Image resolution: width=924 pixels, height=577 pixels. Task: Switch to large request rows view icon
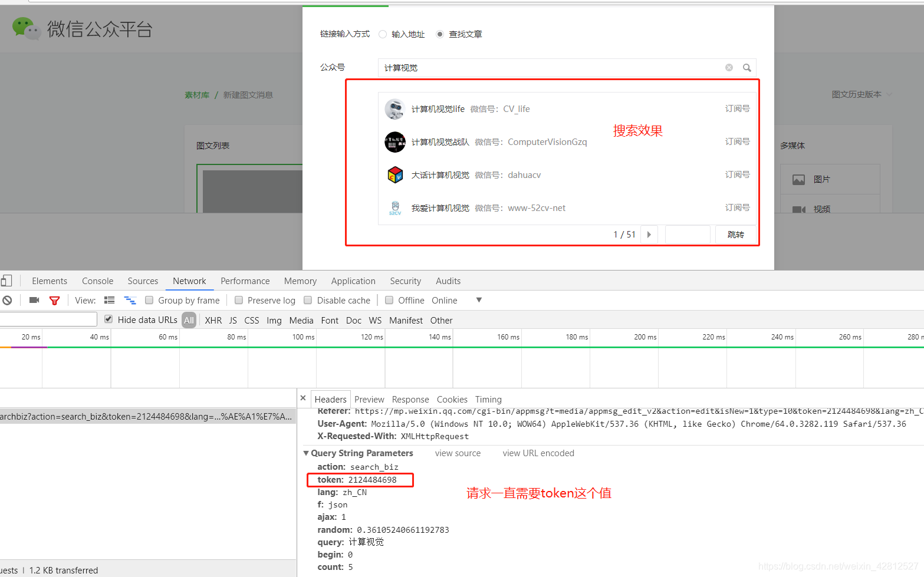coord(109,301)
